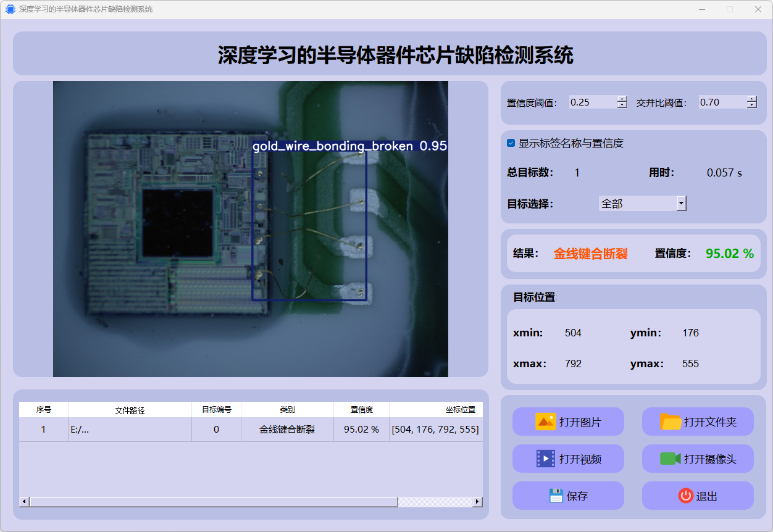Click the picture icon on 打开图片
The image size is (773, 532).
coord(546,422)
